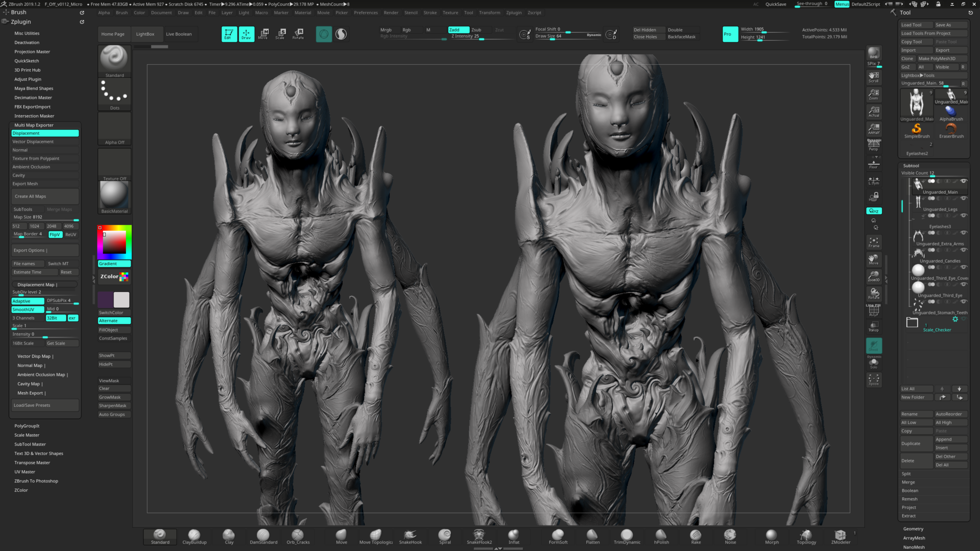Open the Zplugin menu

[x=514, y=13]
